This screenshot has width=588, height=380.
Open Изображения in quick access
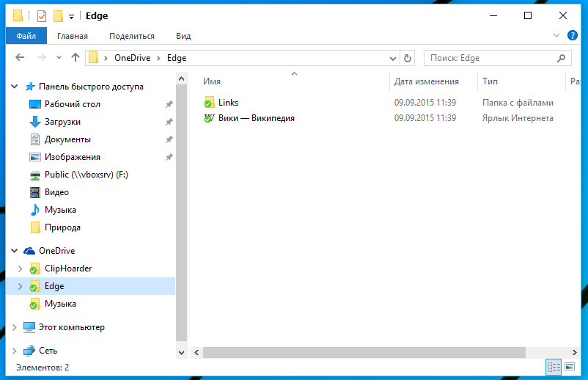(73, 157)
